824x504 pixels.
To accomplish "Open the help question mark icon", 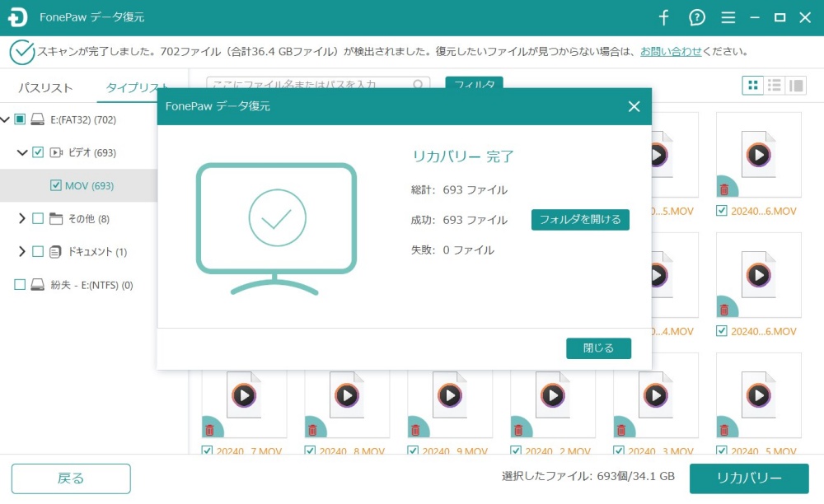I will coord(697,17).
